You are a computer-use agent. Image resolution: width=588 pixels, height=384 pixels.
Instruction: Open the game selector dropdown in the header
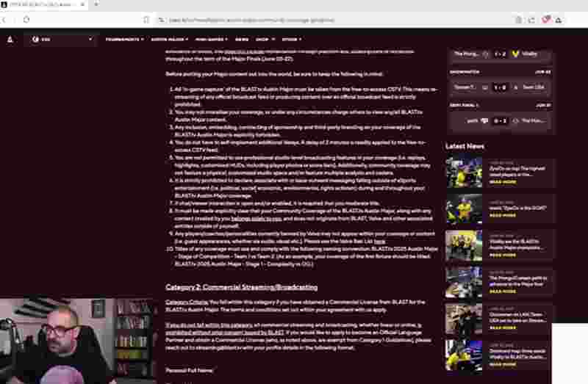[62, 40]
